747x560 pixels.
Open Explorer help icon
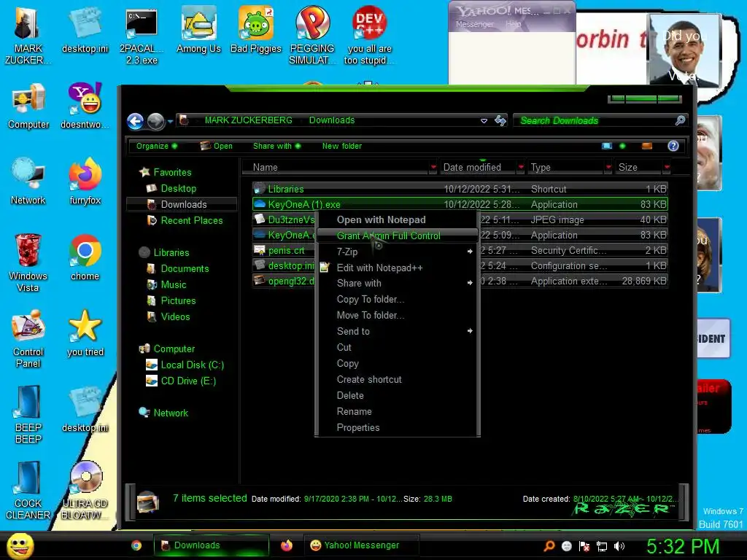tap(673, 146)
